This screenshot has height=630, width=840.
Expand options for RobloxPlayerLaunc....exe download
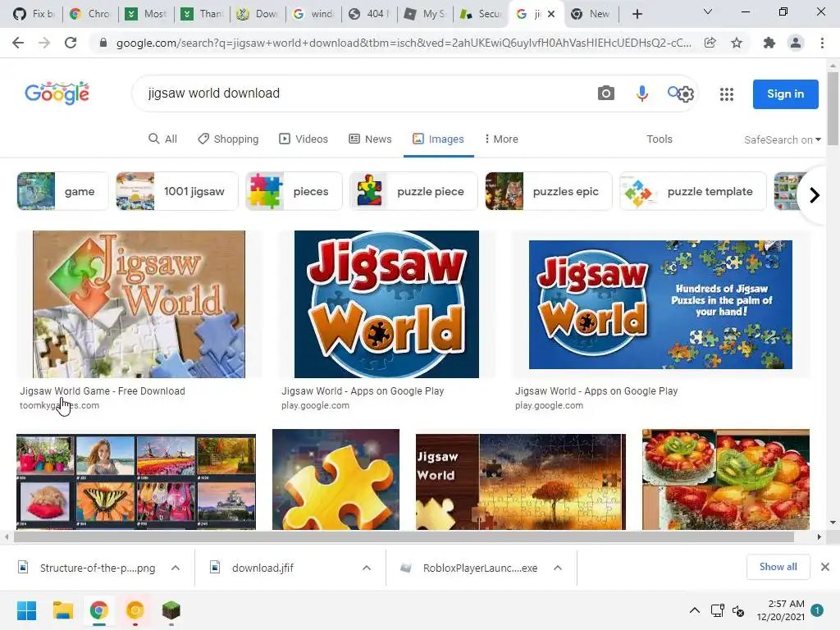tap(558, 568)
